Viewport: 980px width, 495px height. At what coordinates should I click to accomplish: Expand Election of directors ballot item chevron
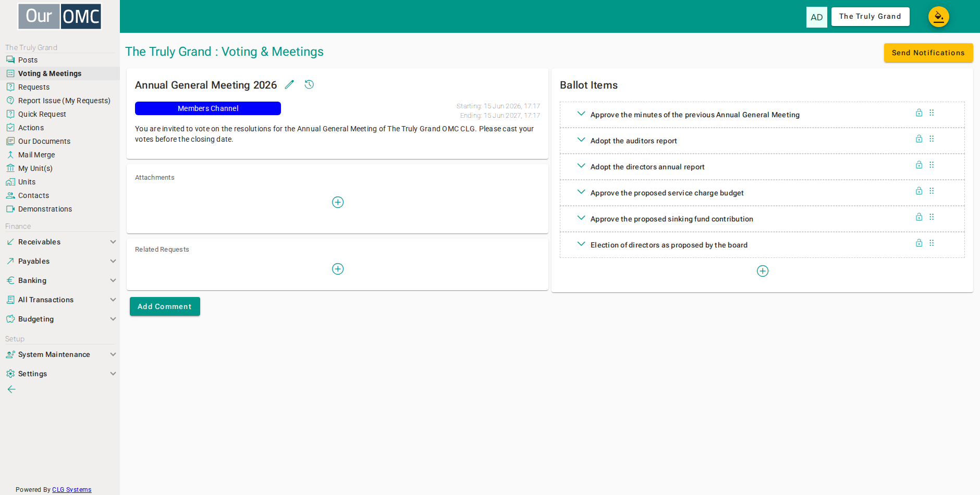coord(581,244)
